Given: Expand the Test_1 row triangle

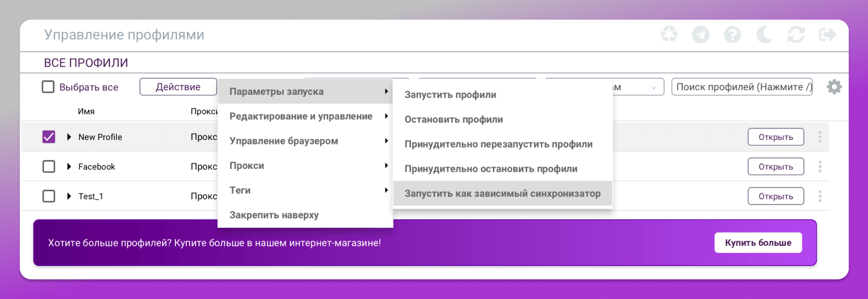Looking at the screenshot, I should pyautogui.click(x=69, y=196).
